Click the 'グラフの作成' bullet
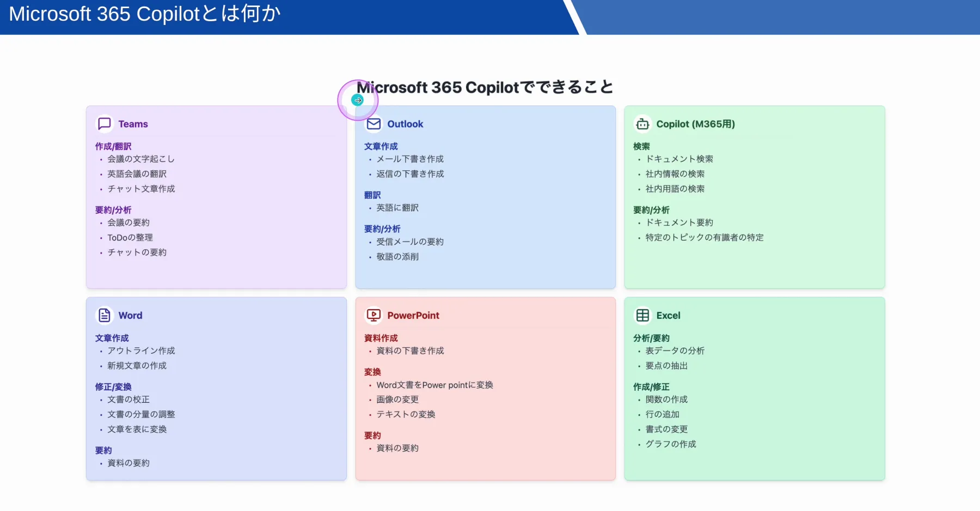 (x=671, y=444)
